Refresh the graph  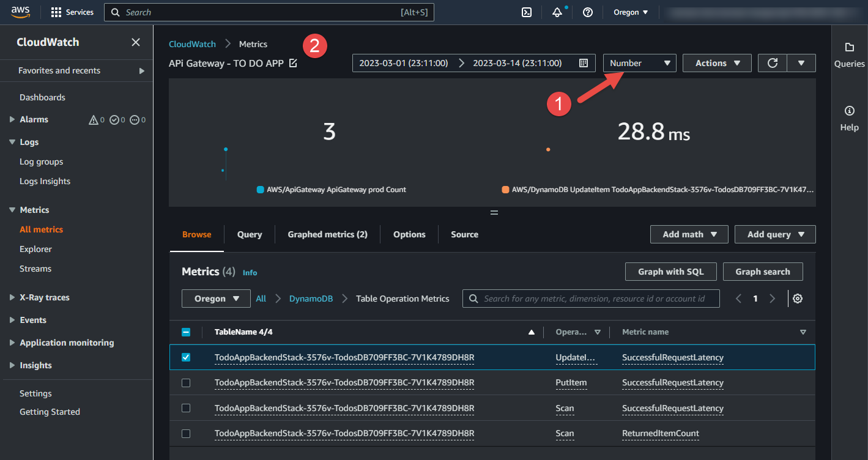773,63
